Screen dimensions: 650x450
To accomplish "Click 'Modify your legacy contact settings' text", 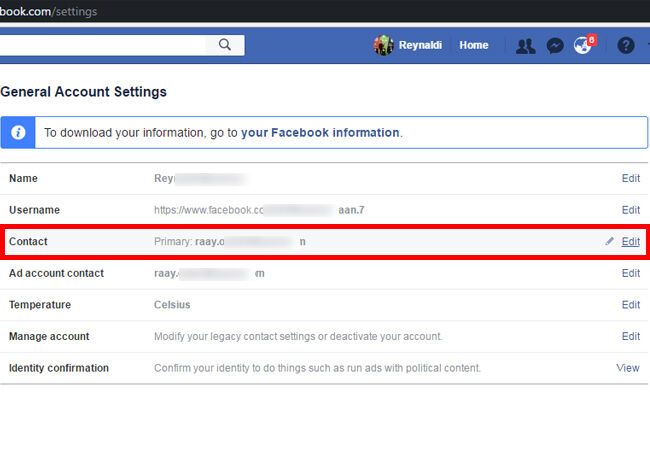I will pos(298,336).
